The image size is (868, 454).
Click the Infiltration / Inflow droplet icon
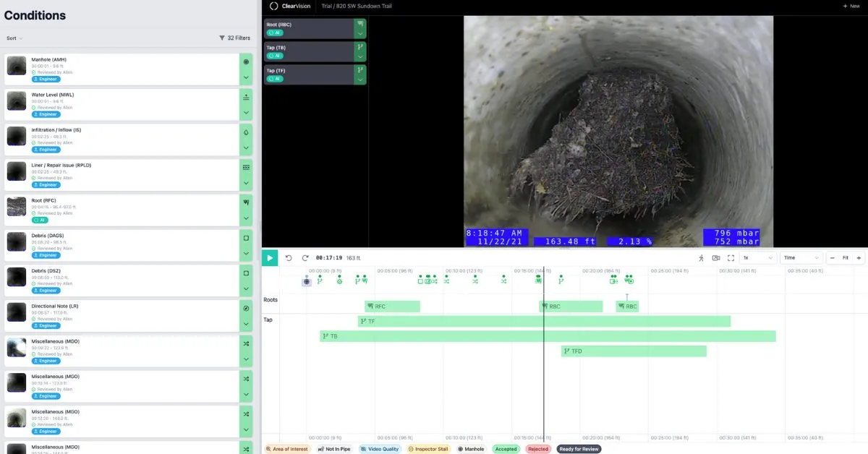tap(246, 132)
